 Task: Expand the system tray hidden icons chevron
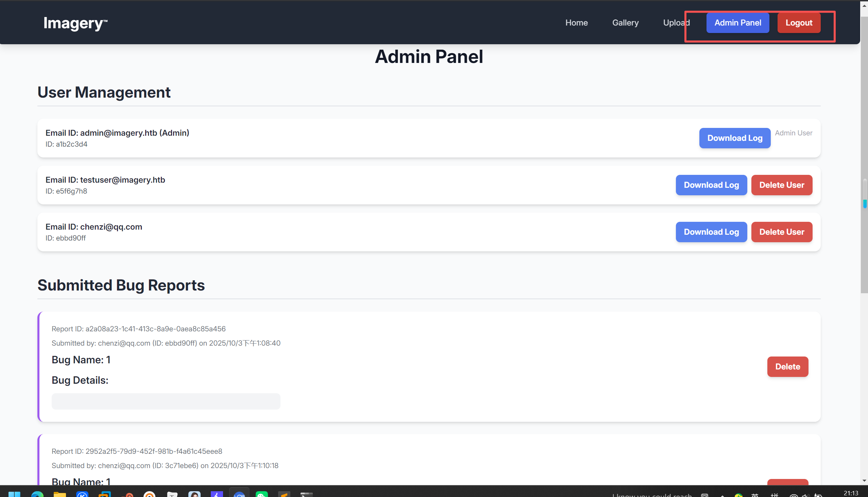tap(722, 495)
